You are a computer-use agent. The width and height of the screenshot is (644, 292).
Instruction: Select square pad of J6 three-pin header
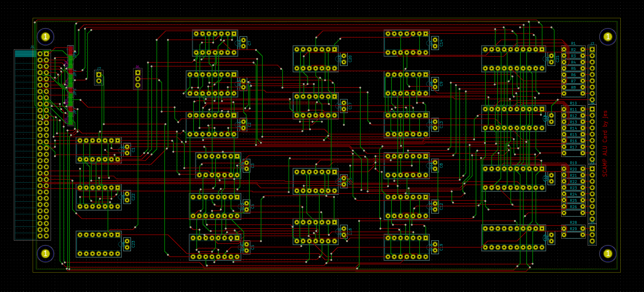click(138, 73)
